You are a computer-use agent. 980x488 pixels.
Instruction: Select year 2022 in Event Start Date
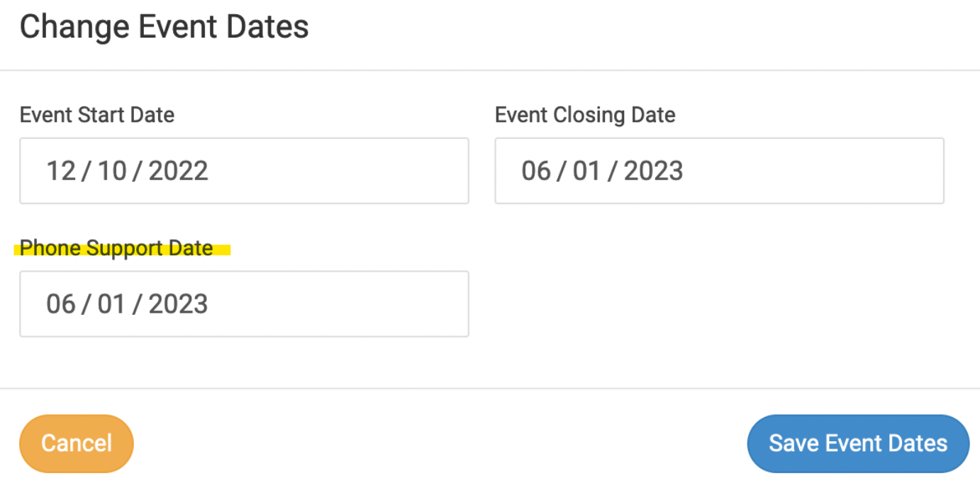click(178, 171)
